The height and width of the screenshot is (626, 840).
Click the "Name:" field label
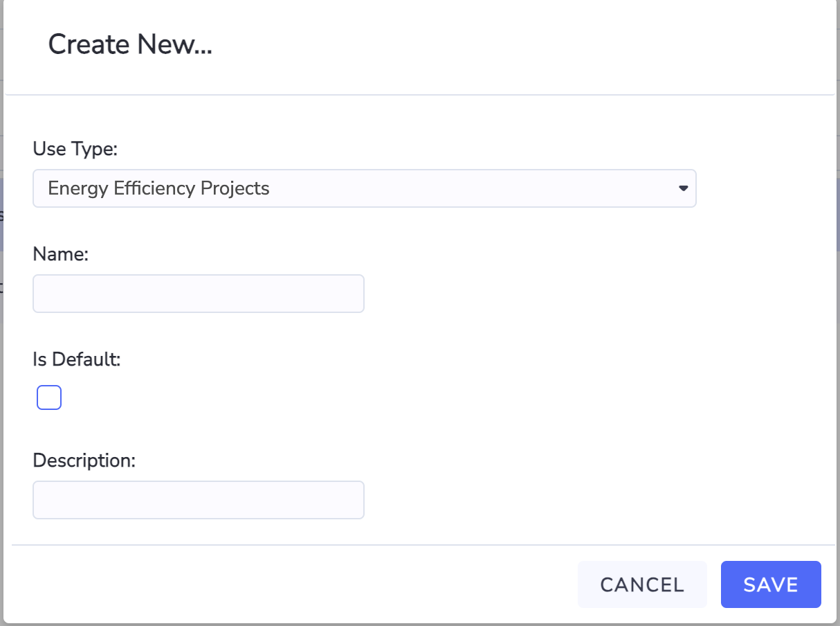[61, 254]
